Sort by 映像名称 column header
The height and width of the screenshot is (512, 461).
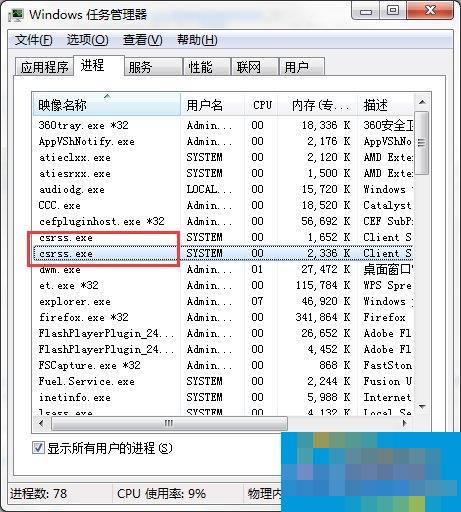(107, 105)
